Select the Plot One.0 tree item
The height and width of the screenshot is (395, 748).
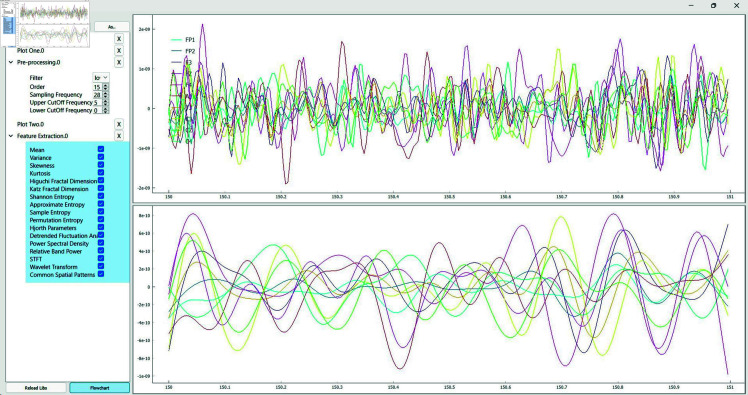[31, 51]
